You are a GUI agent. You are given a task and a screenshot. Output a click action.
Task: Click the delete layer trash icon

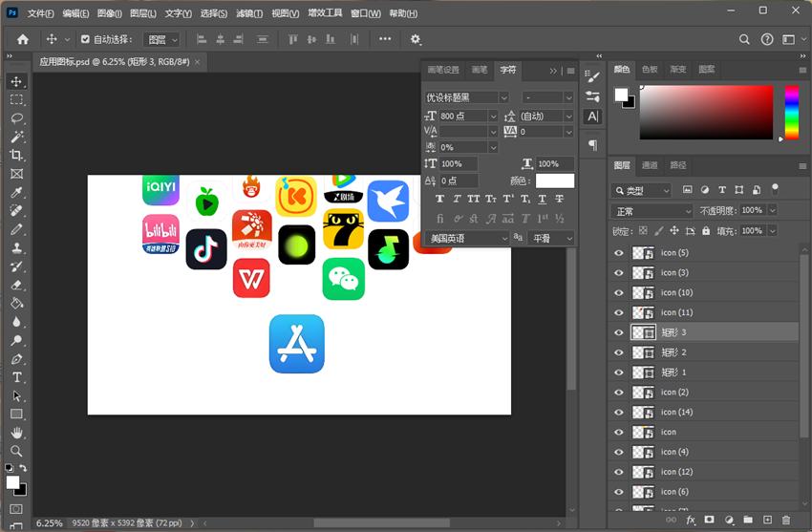click(786, 520)
